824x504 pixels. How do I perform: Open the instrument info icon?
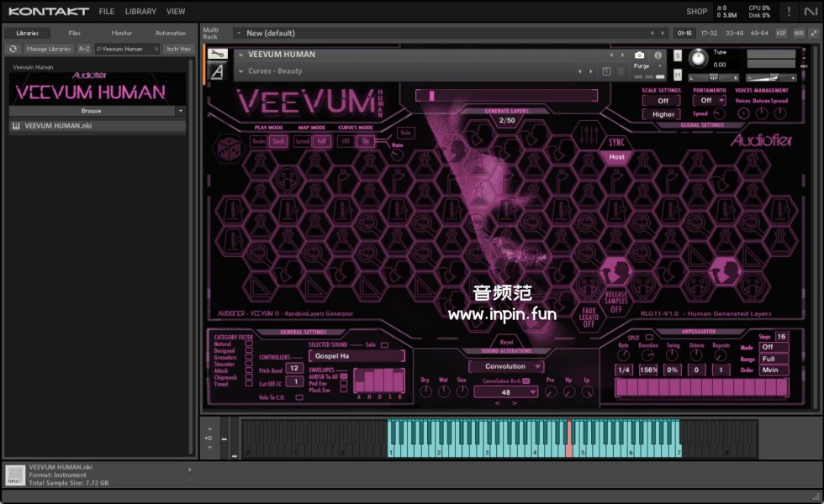coord(658,55)
